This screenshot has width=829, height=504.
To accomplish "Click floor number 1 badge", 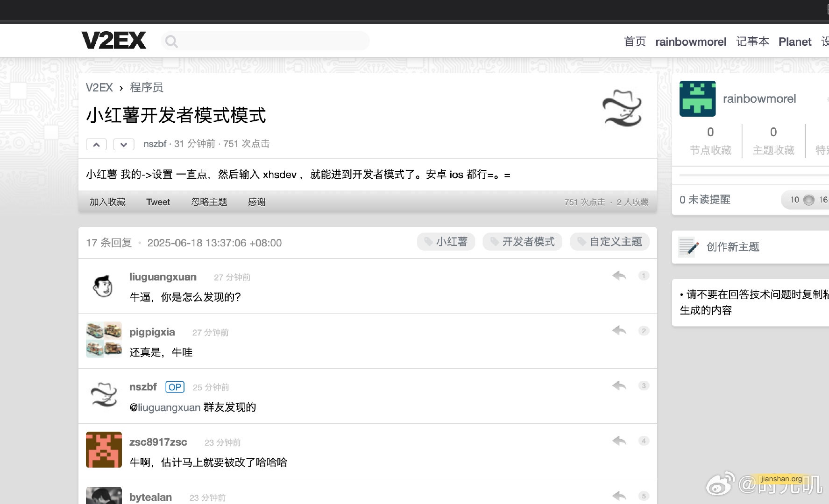I will (644, 276).
